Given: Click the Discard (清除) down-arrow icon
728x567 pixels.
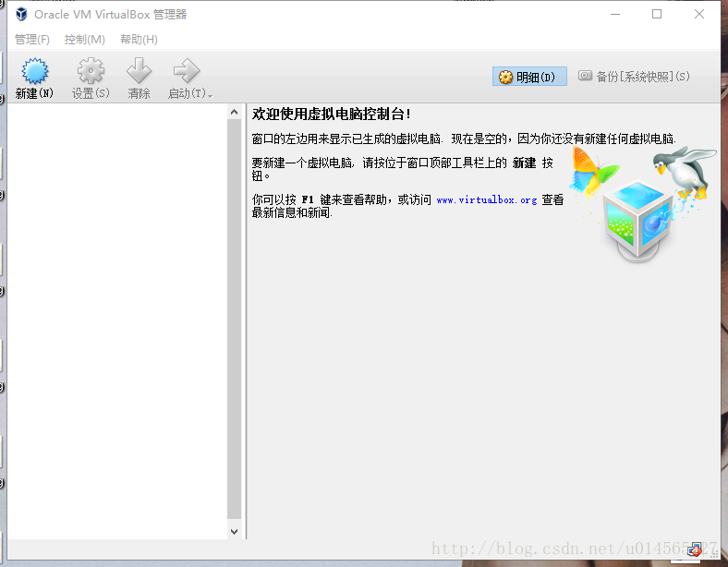Looking at the screenshot, I should (139, 71).
